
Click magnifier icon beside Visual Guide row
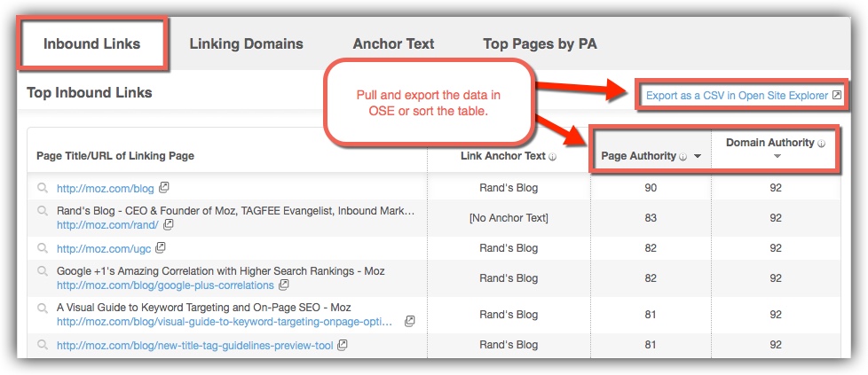(x=43, y=309)
